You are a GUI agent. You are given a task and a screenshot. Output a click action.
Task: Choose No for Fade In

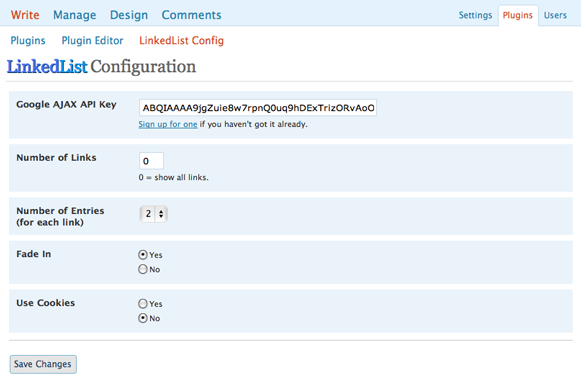point(143,269)
